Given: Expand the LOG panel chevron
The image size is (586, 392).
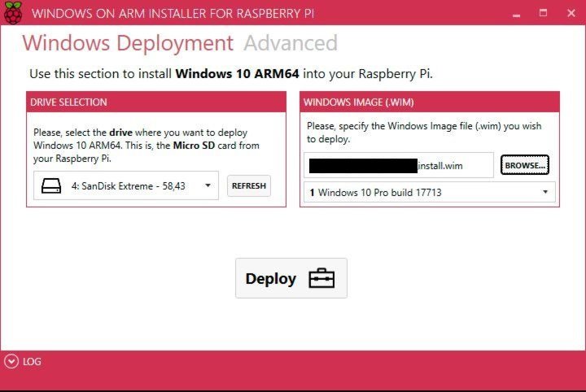Looking at the screenshot, I should coord(11,361).
